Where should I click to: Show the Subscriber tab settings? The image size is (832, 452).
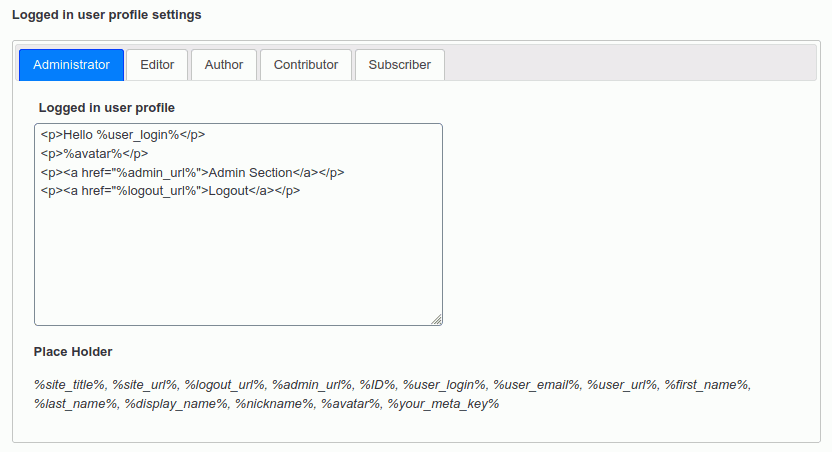click(x=399, y=65)
